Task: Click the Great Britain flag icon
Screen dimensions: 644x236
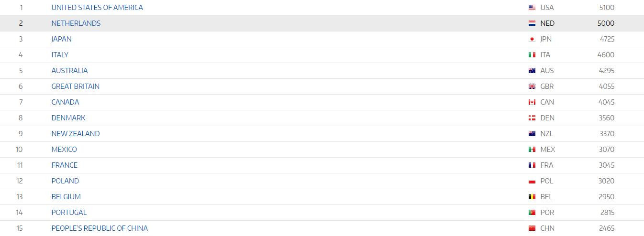Action: click(532, 86)
